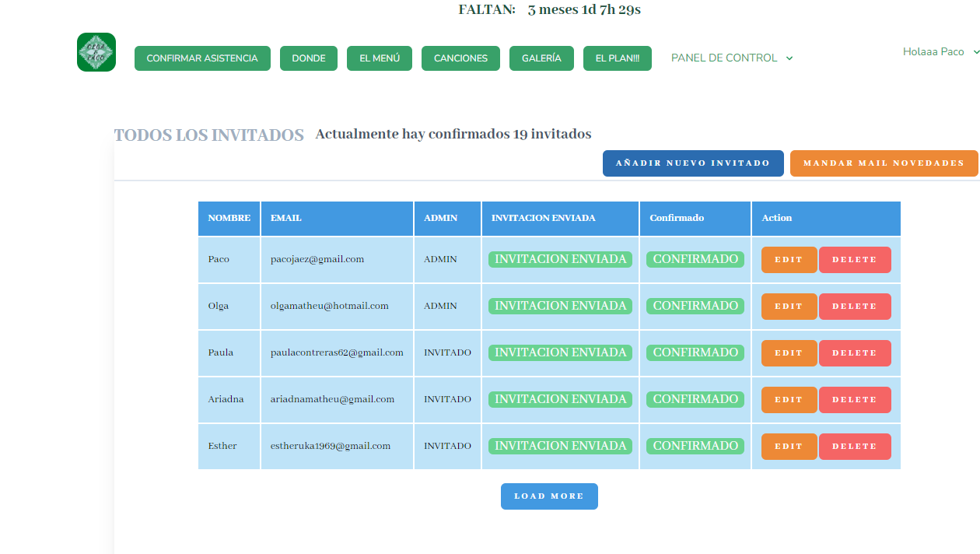Image resolution: width=980 pixels, height=554 pixels.
Task: Select the email olgamatheu@hotmail.com
Action: 330,306
